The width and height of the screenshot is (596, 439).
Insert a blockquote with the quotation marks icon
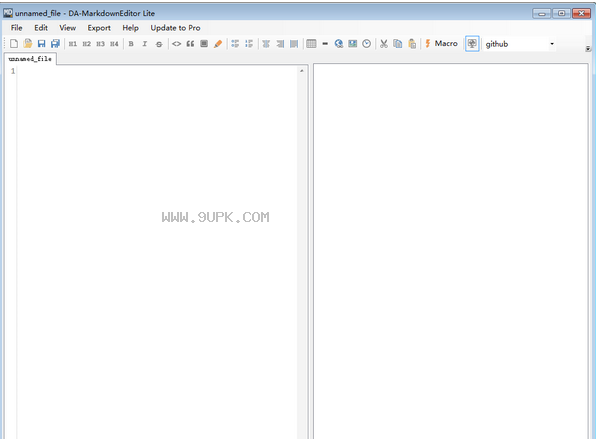tap(190, 44)
